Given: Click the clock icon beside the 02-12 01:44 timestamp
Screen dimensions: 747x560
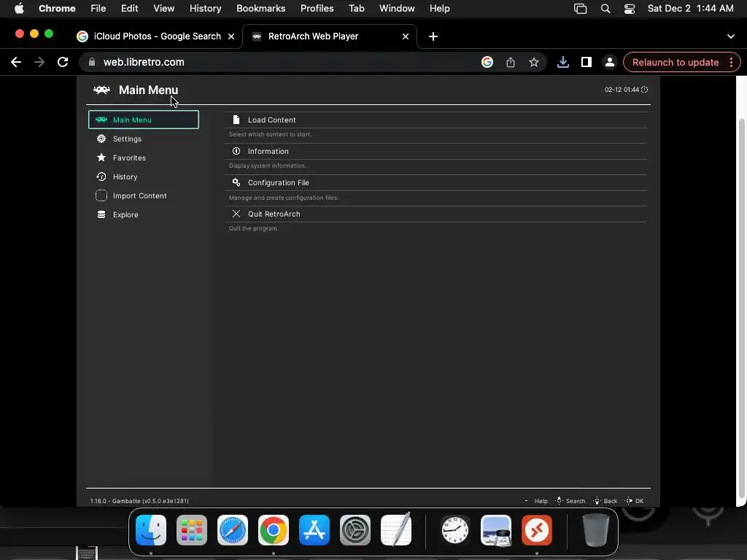Looking at the screenshot, I should click(645, 90).
